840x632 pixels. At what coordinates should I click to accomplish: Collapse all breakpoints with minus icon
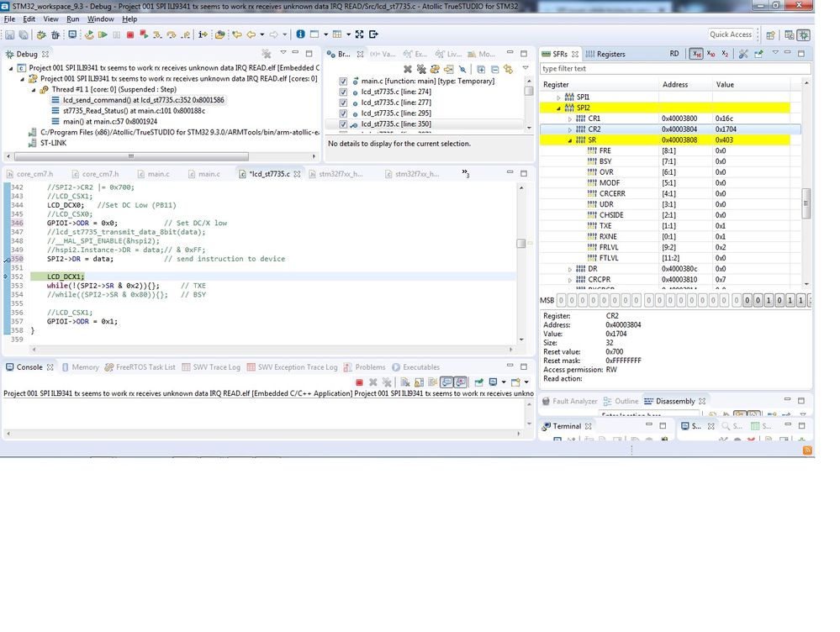click(494, 69)
